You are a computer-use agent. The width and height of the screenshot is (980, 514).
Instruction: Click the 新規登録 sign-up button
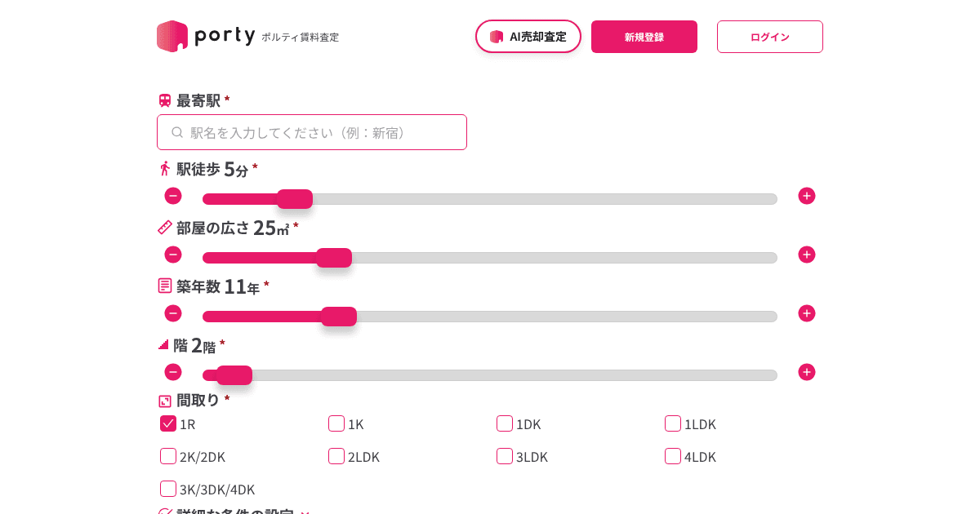click(x=644, y=37)
